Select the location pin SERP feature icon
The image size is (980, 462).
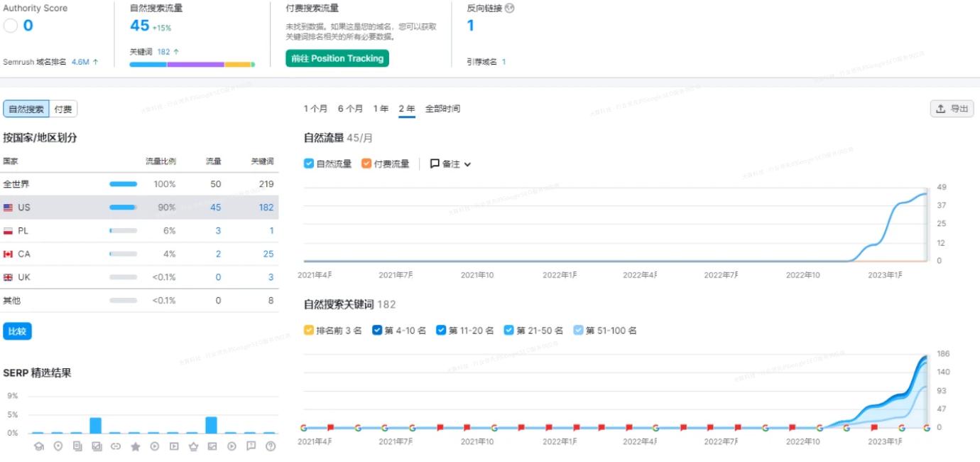pos(57,446)
